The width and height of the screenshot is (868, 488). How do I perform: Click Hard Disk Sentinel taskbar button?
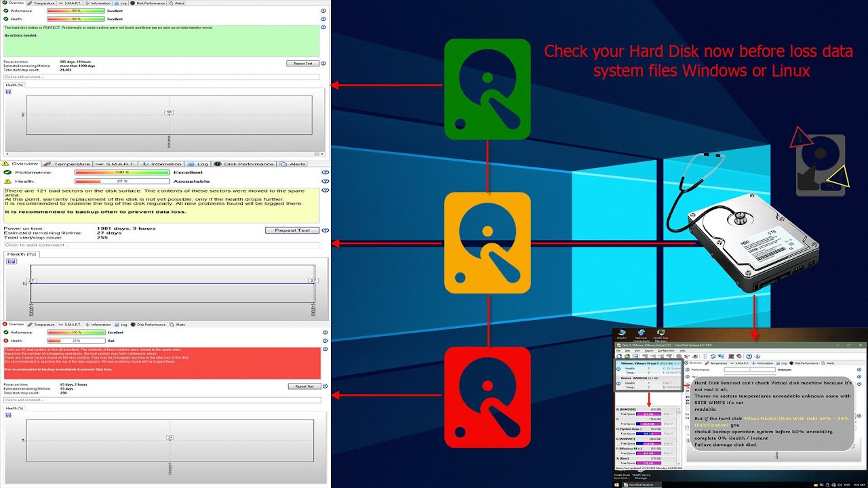point(642,485)
